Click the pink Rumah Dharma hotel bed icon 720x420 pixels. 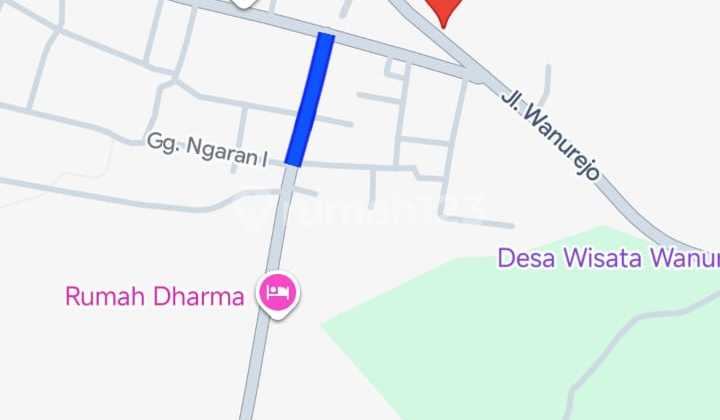[277, 292]
